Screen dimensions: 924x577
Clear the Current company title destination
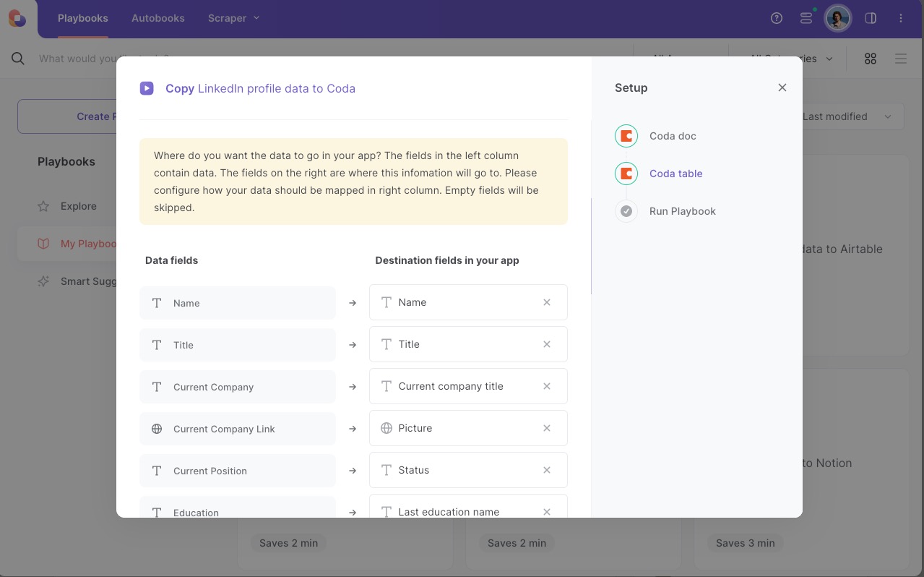coord(547,386)
